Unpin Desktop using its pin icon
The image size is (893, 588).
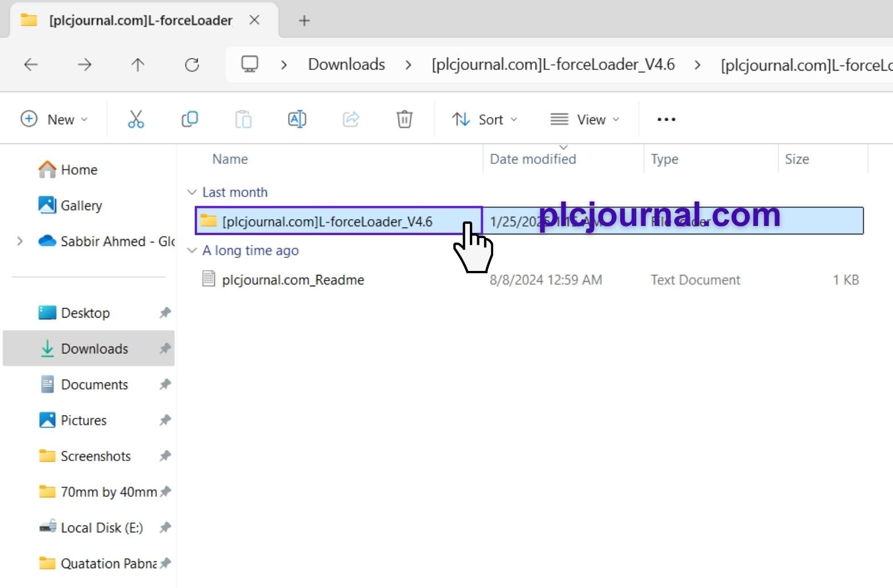click(165, 313)
